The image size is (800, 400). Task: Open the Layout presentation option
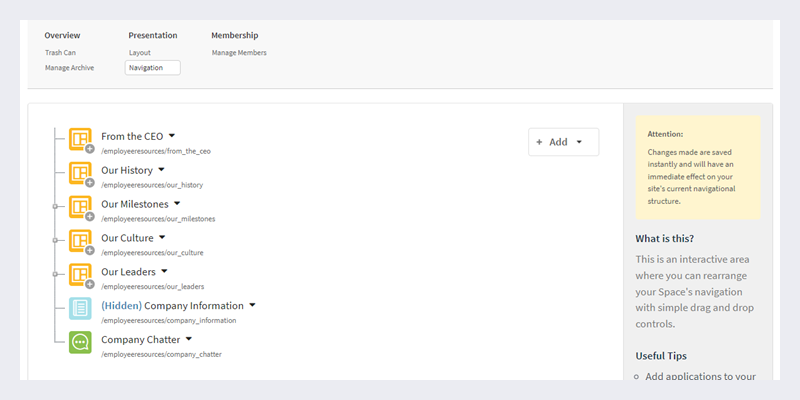point(140,52)
